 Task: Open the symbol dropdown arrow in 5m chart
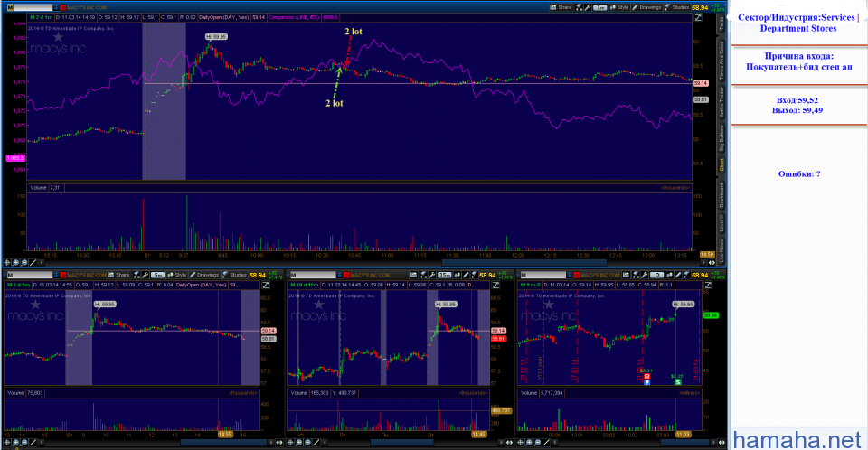point(56,275)
